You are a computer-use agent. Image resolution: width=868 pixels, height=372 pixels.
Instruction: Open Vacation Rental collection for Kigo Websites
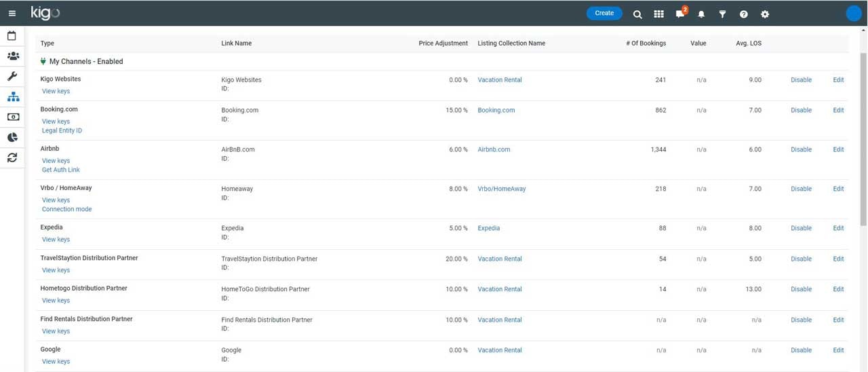tap(500, 79)
